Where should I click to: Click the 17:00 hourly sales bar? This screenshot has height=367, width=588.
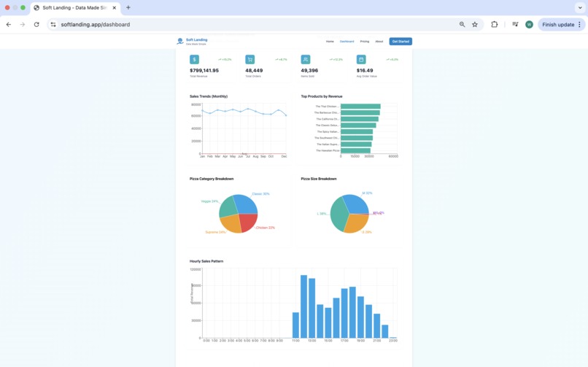[344, 313]
